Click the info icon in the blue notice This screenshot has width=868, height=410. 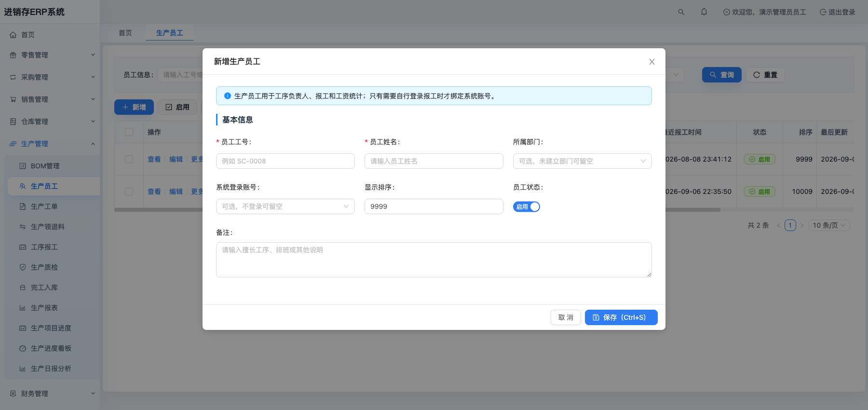[228, 96]
